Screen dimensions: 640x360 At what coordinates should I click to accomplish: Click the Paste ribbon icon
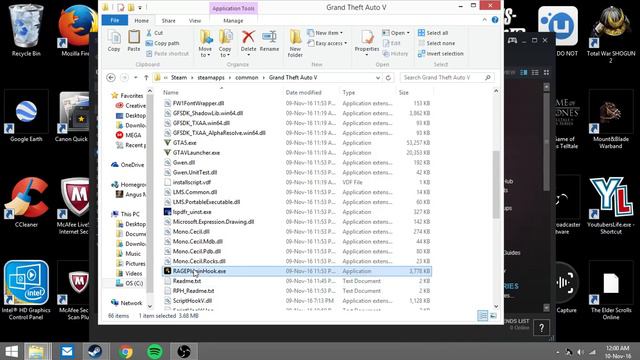pyautogui.click(x=133, y=41)
